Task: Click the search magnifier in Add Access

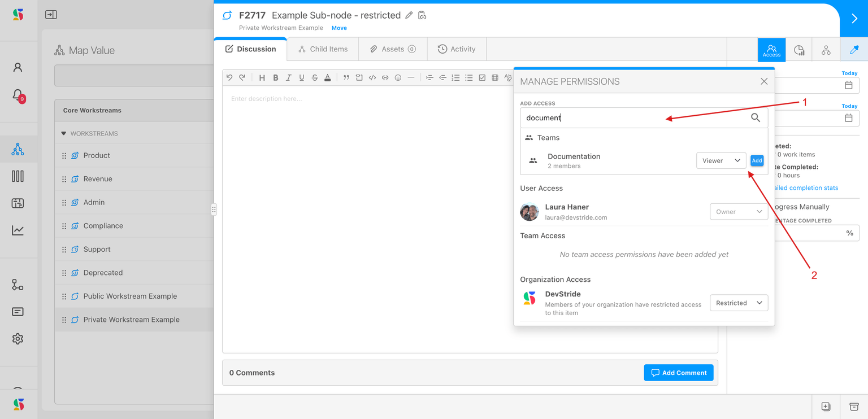Action: point(756,117)
